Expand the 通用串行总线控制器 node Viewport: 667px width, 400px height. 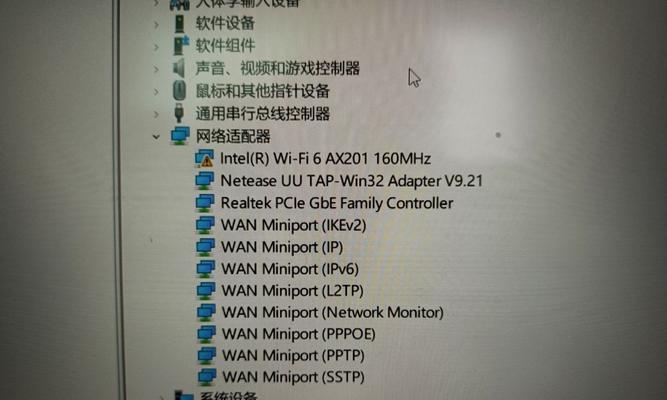tap(156, 114)
